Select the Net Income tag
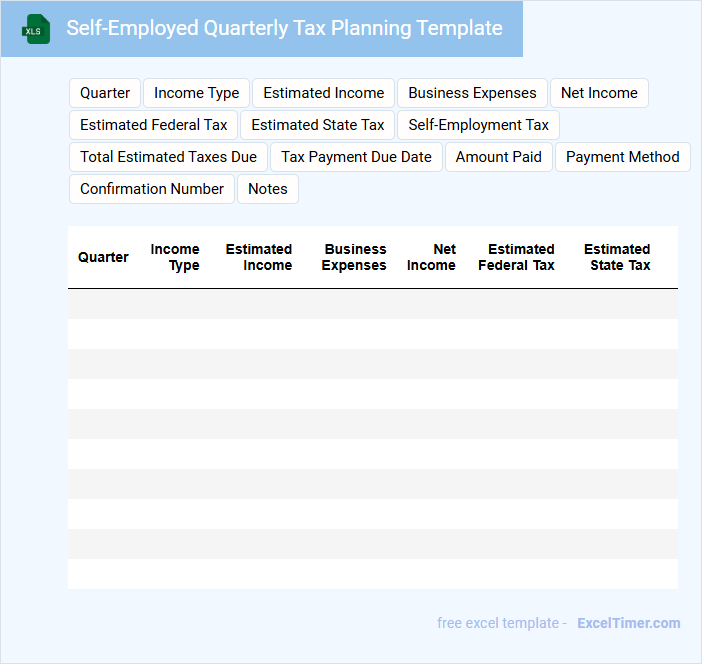 [599, 93]
